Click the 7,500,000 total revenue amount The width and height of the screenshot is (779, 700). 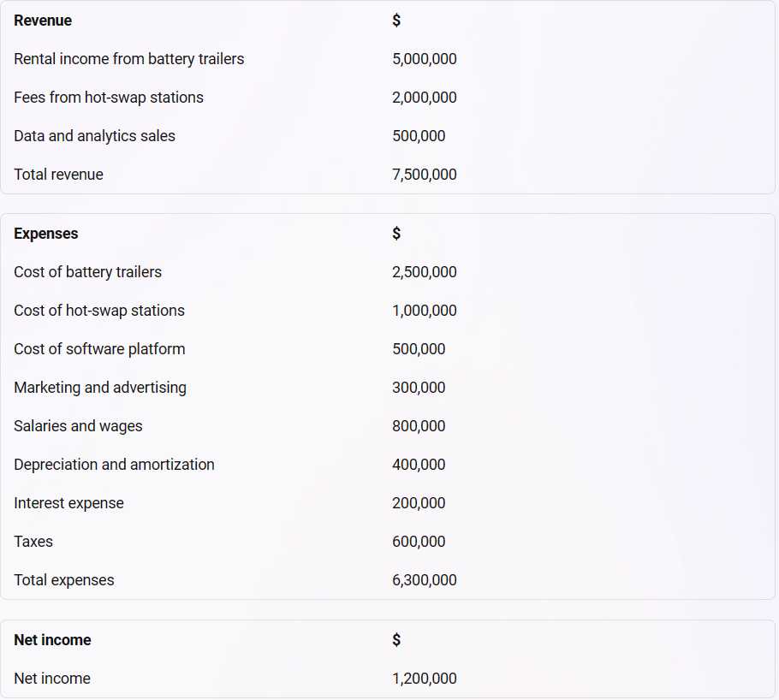[x=424, y=175]
